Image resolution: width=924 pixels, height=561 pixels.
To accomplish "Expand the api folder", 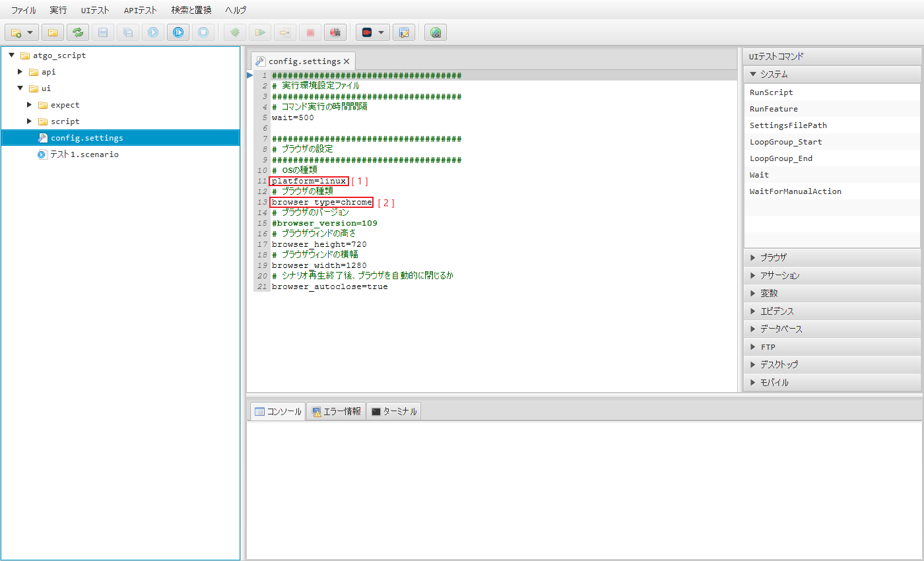I will 20,72.
